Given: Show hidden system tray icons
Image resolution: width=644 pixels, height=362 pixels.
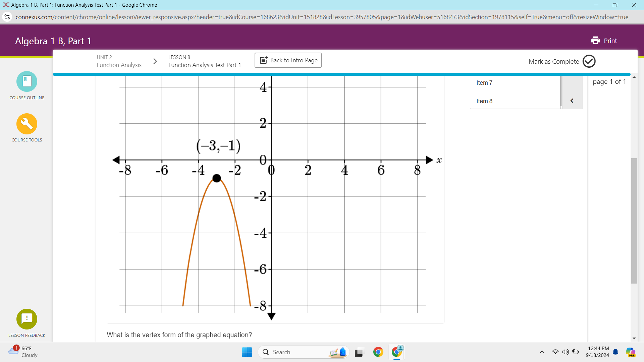Looking at the screenshot, I should click(x=542, y=352).
